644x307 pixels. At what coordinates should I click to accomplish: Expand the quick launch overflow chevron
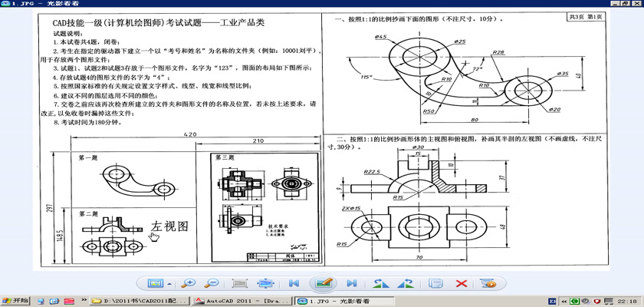(84, 300)
